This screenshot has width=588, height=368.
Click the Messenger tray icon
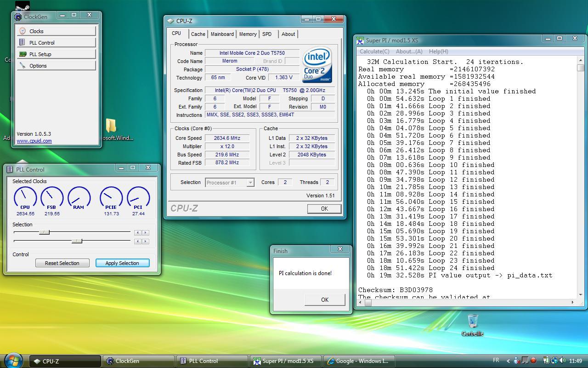517,361
